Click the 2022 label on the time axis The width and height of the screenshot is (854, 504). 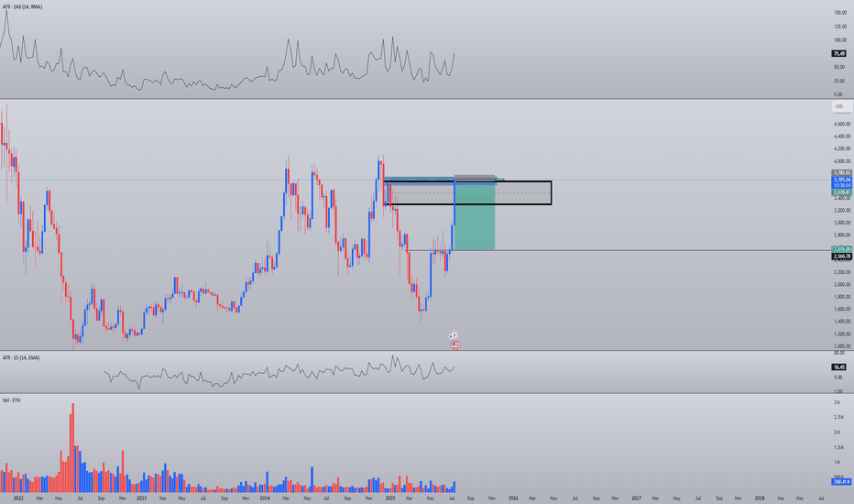tap(18, 498)
